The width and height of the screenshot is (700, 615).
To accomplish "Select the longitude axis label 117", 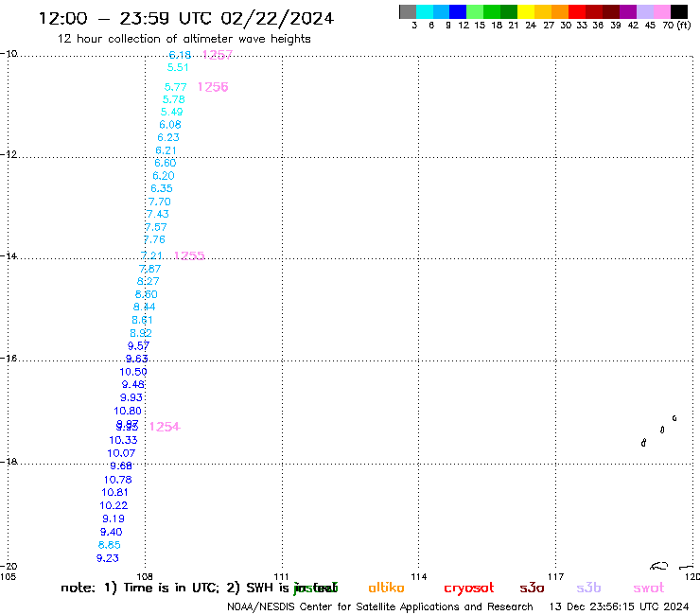I will tap(556, 577).
